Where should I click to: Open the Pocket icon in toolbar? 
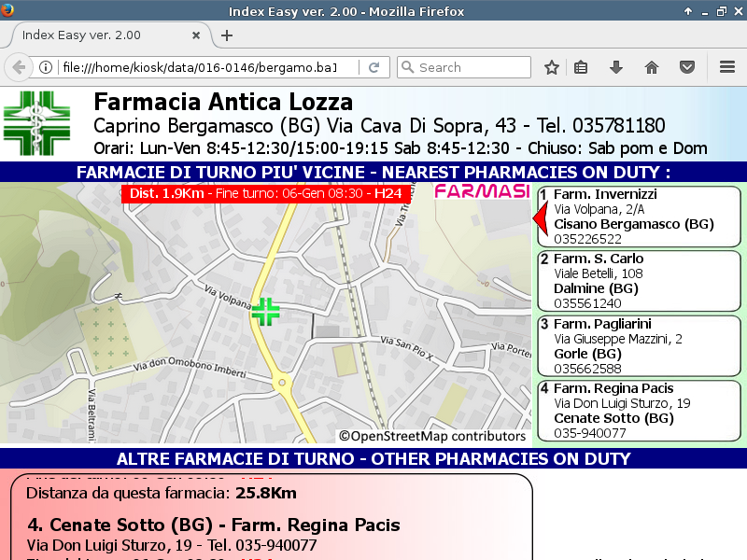(x=687, y=67)
